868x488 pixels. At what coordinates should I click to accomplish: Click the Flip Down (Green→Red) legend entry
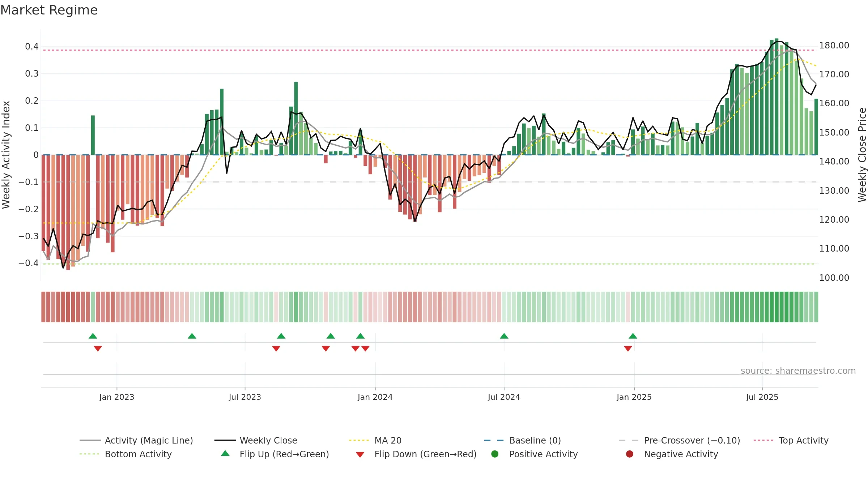[x=416, y=454]
